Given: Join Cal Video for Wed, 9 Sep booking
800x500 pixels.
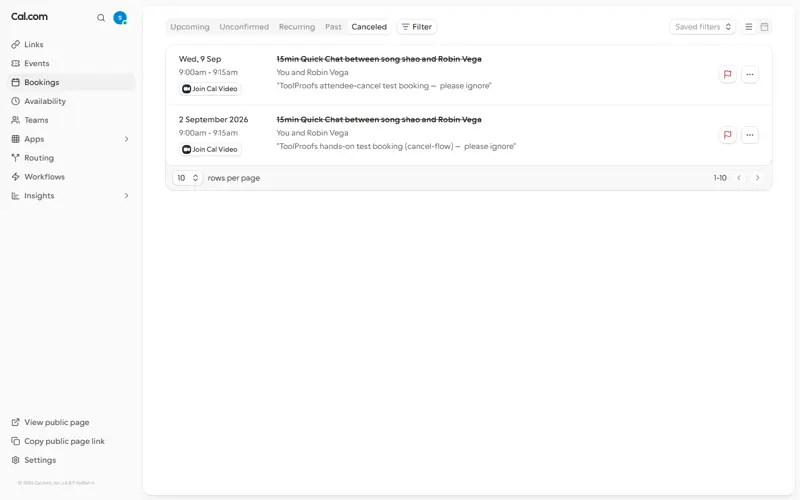Looking at the screenshot, I should tap(210, 89).
